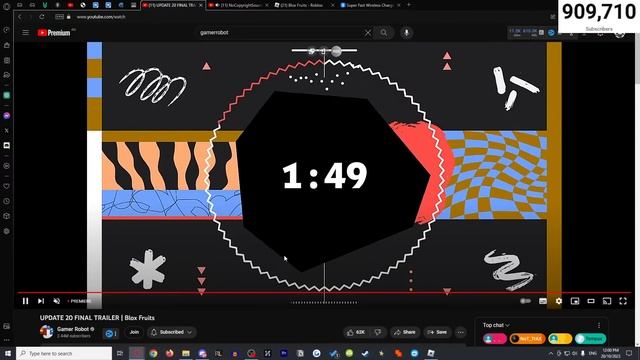Open sidebar three-dot setup menu

pyautogui.click(x=7, y=340)
